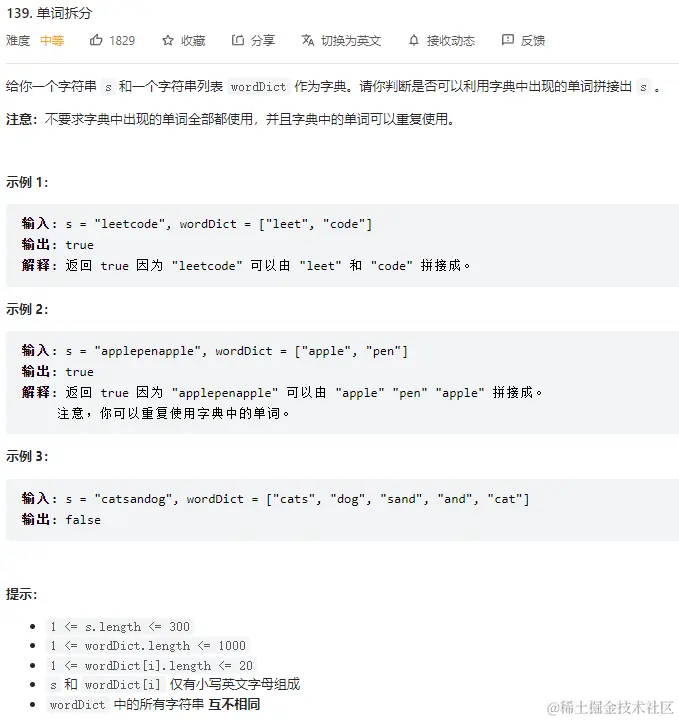Click the thumbs-up like icon
679x721 pixels.
tap(96, 40)
